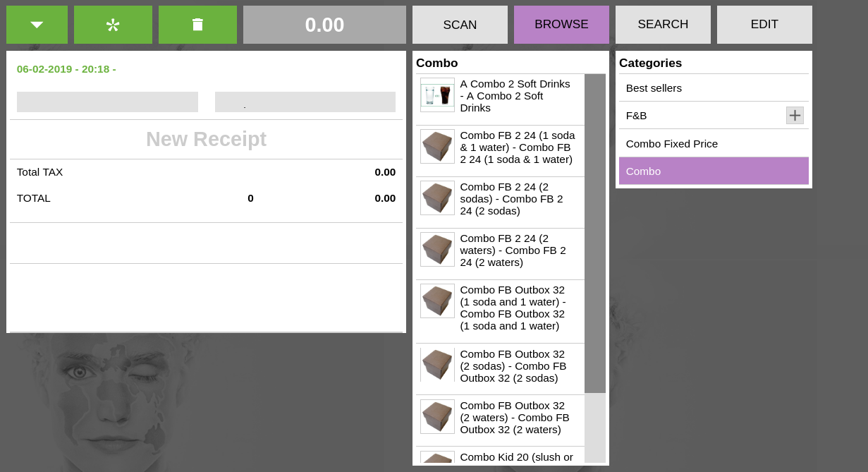Viewport: 868px width, 472px height.
Task: Add Combo Kid 20 (slush or...) item
Action: [x=500, y=456]
